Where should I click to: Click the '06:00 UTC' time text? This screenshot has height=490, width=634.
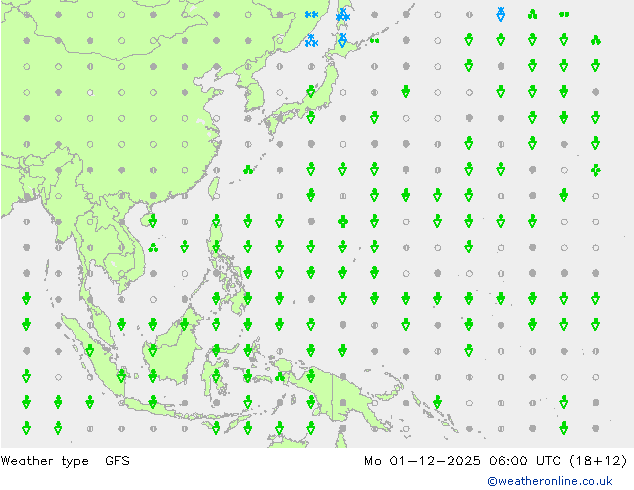tap(524, 460)
